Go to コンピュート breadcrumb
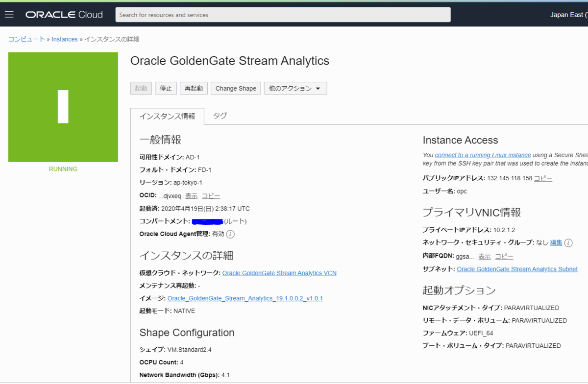588x384 pixels. click(26, 39)
